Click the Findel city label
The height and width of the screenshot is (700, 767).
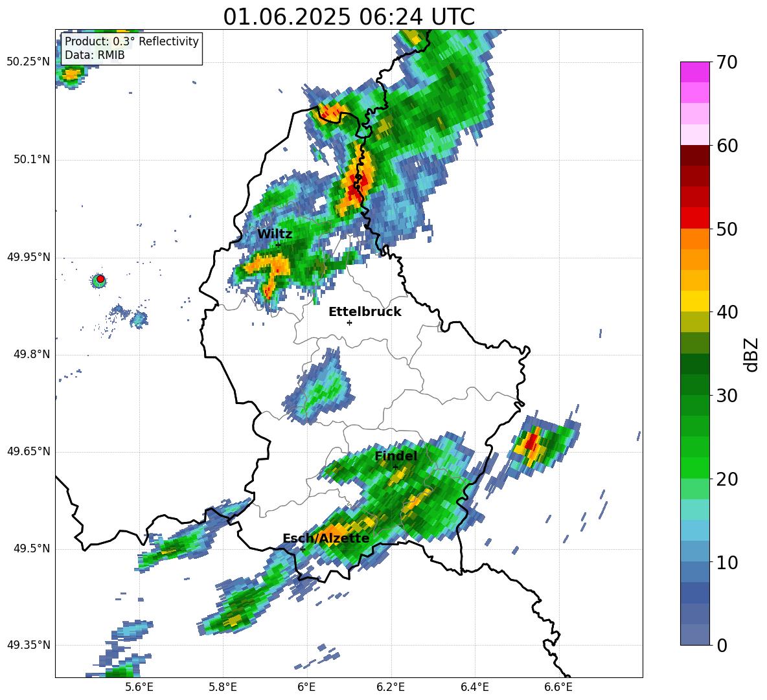coord(396,456)
